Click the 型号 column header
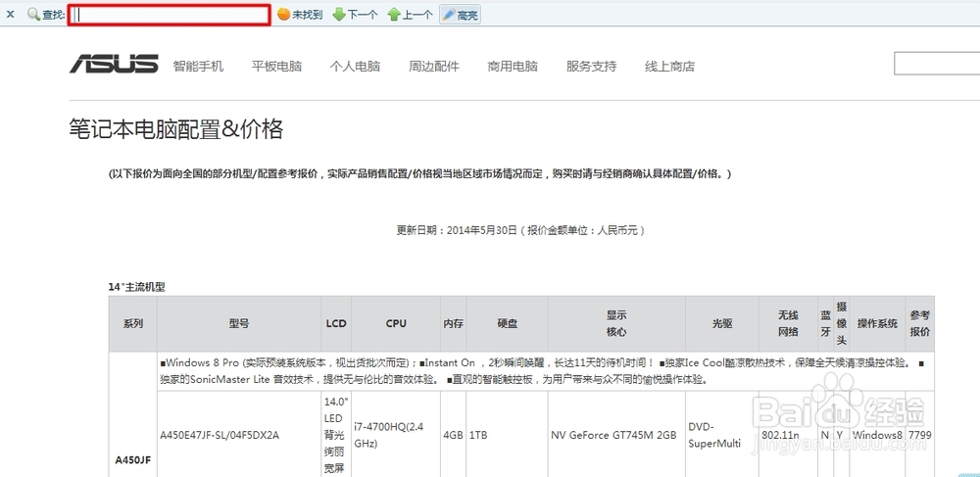The width and height of the screenshot is (980, 477). (239, 323)
